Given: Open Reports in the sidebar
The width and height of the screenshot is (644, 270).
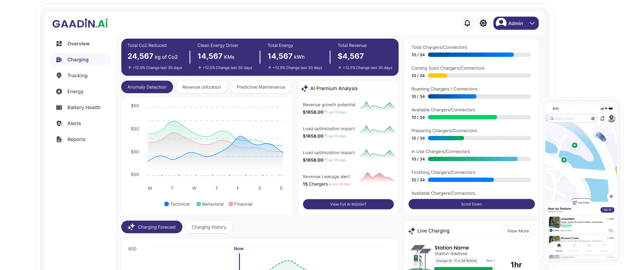Looking at the screenshot, I should [80, 140].
